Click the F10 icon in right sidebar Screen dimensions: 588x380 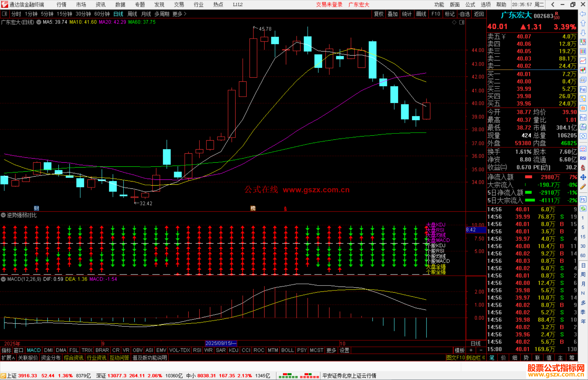click(x=583, y=89)
